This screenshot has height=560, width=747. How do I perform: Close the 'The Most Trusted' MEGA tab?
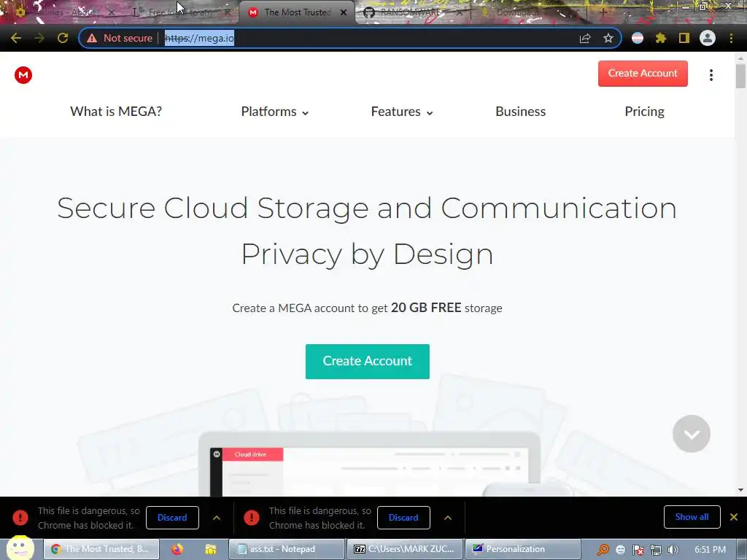[344, 12]
